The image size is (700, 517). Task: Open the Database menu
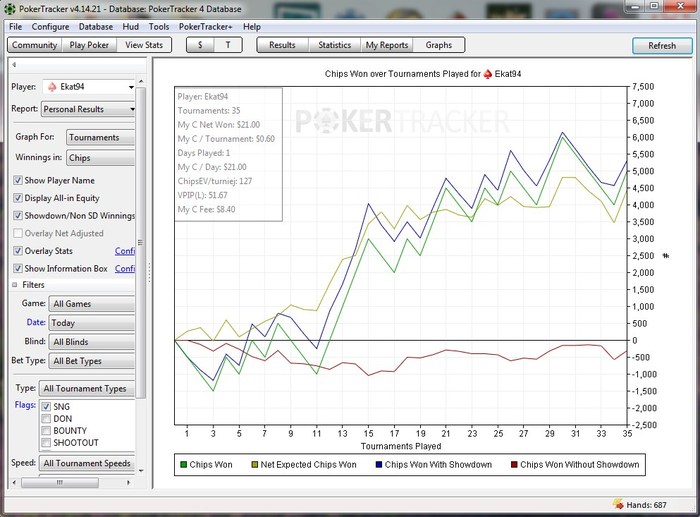pos(96,27)
